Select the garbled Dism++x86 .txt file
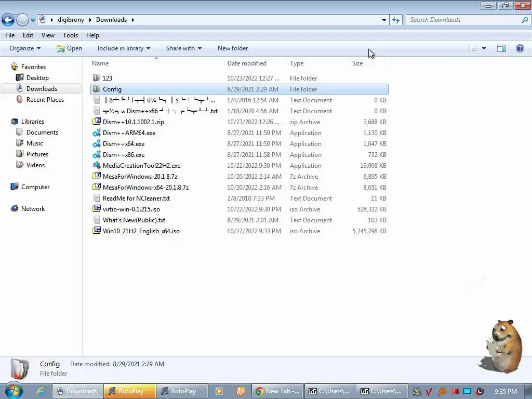This screenshot has width=532, height=399. (x=160, y=111)
